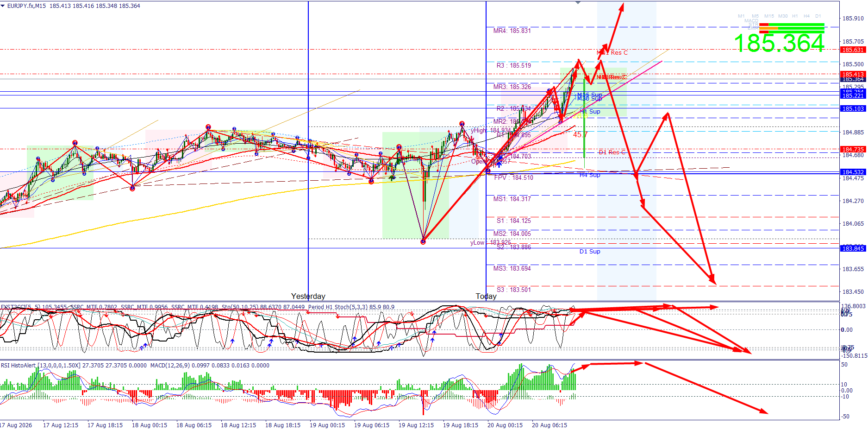Select the S3 : 183.501 support label

(514, 290)
